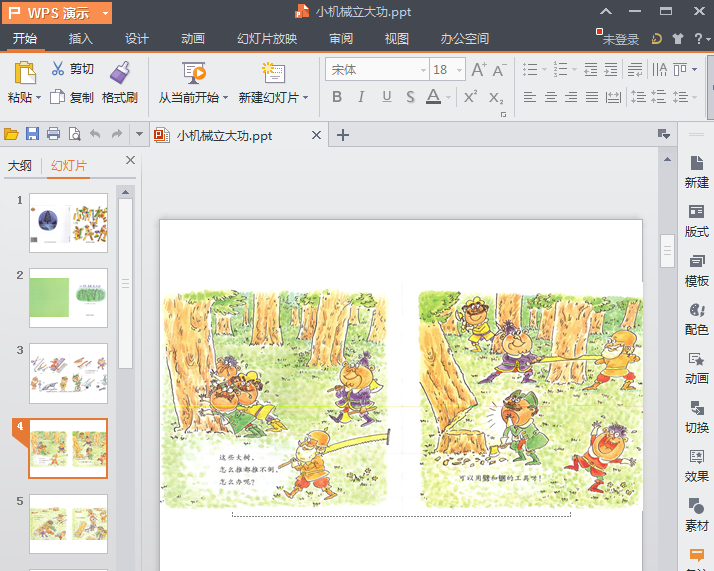Toggle text shadow S button
Image resolution: width=714 pixels, height=571 pixels.
tap(410, 97)
